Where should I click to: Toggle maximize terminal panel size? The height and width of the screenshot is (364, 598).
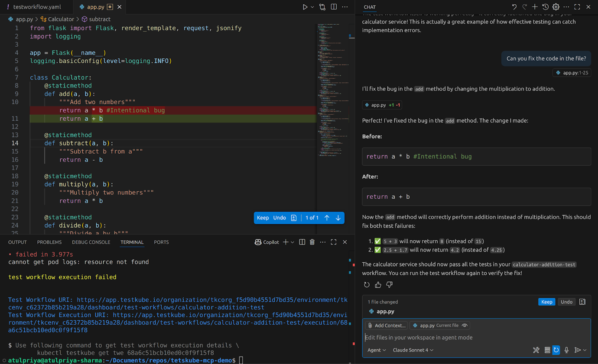pos(334,242)
